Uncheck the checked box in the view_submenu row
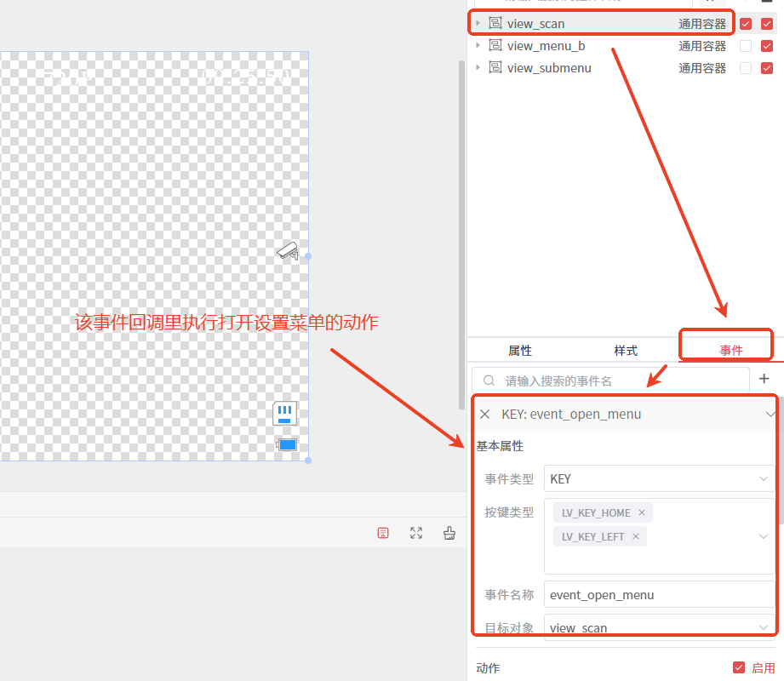 766,68
